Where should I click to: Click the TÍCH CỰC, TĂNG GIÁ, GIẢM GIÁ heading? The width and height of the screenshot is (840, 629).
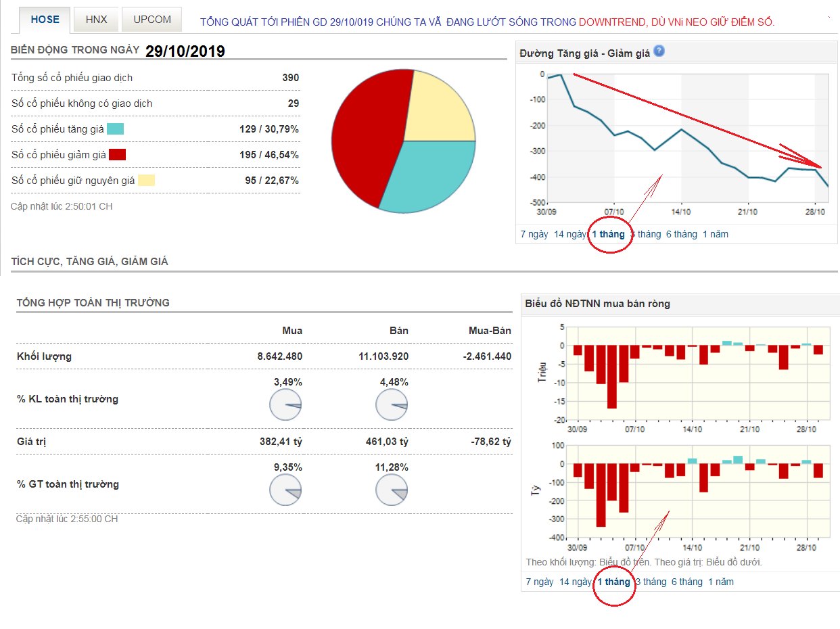tap(89, 261)
